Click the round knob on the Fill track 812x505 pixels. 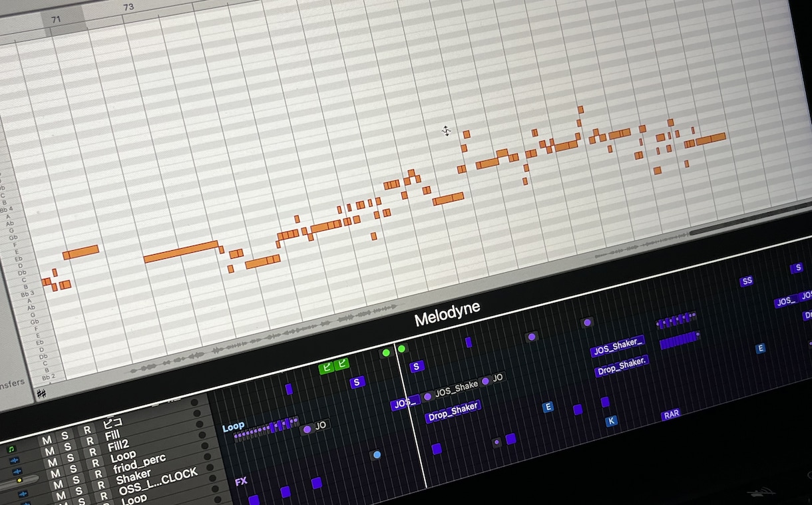click(197, 413)
